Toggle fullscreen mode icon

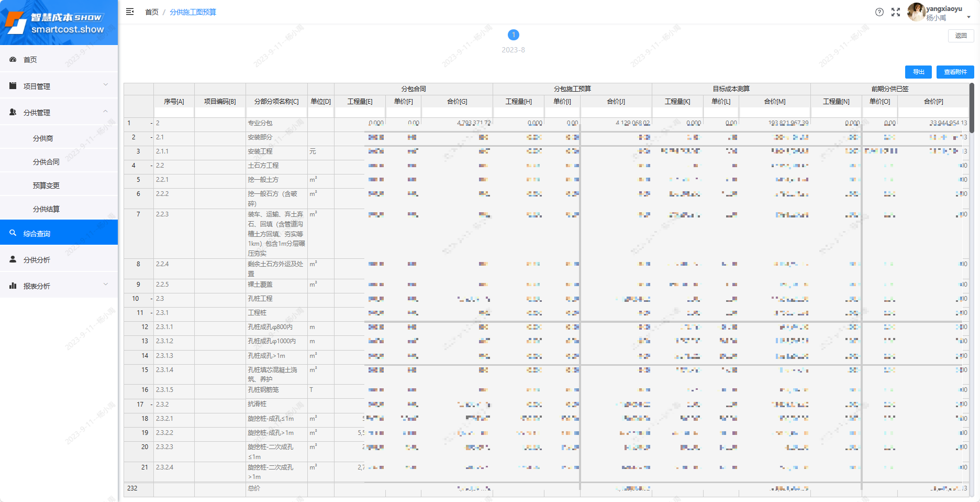point(896,12)
